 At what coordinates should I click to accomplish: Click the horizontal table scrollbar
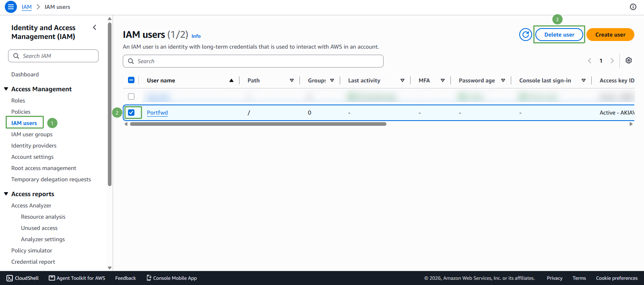pyautogui.click(x=258, y=124)
